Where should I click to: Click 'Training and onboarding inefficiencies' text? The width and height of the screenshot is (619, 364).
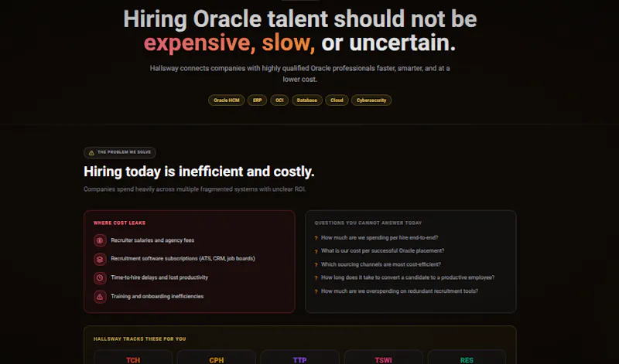pyautogui.click(x=157, y=296)
